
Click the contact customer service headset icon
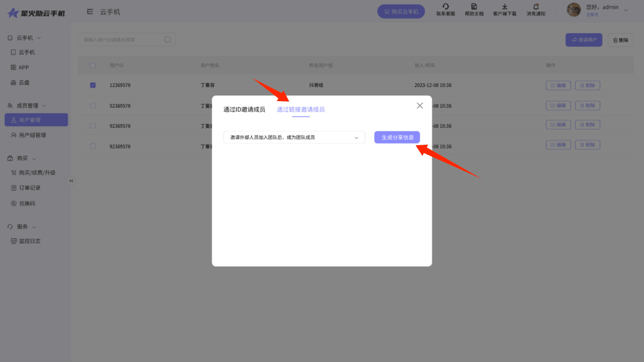point(445,7)
